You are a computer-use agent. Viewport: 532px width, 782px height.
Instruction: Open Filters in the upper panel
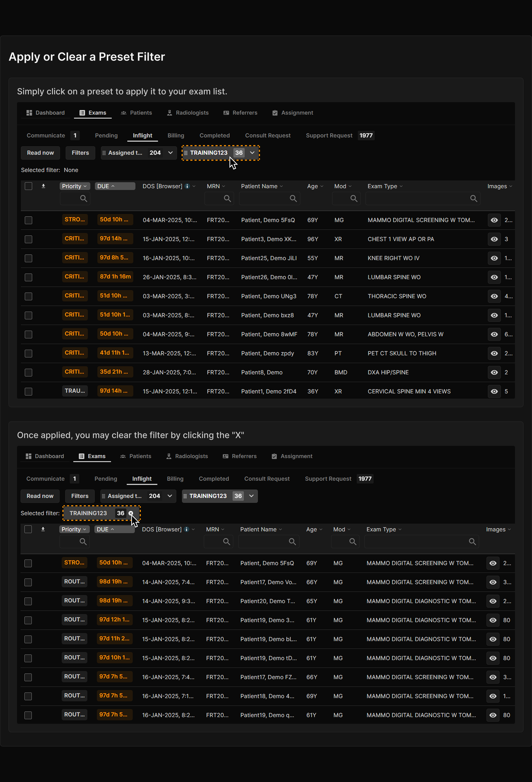80,153
